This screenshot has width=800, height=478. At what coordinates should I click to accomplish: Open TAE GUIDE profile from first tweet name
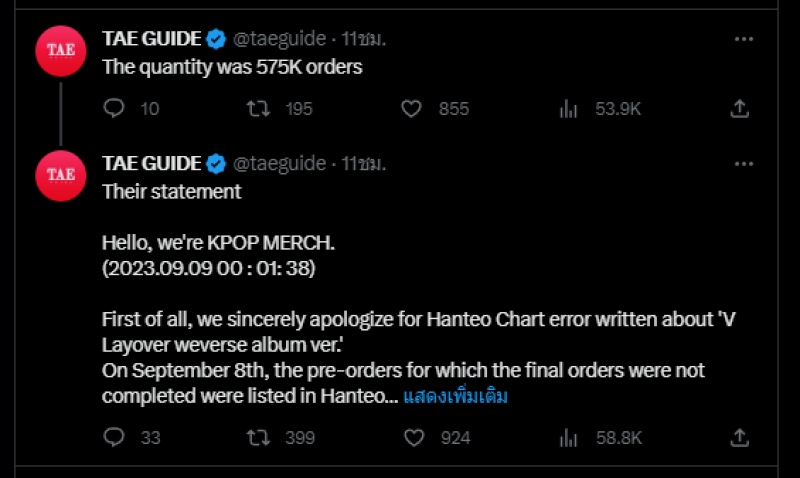tap(152, 38)
